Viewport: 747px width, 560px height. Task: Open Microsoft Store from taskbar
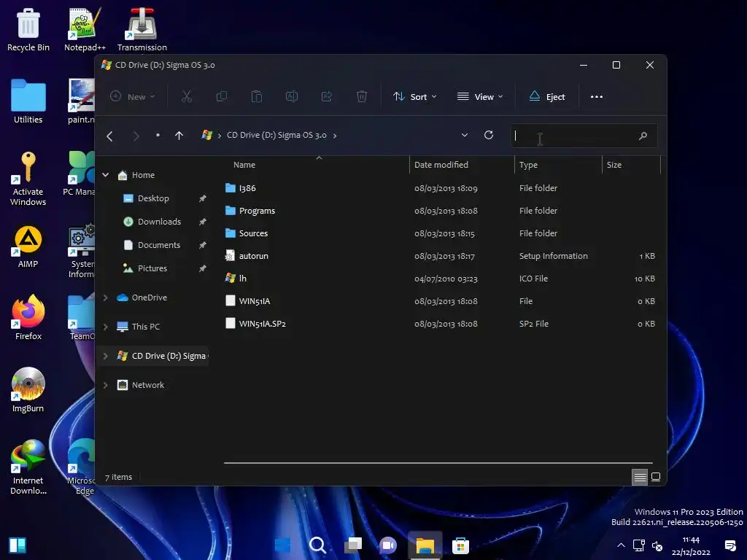(461, 545)
